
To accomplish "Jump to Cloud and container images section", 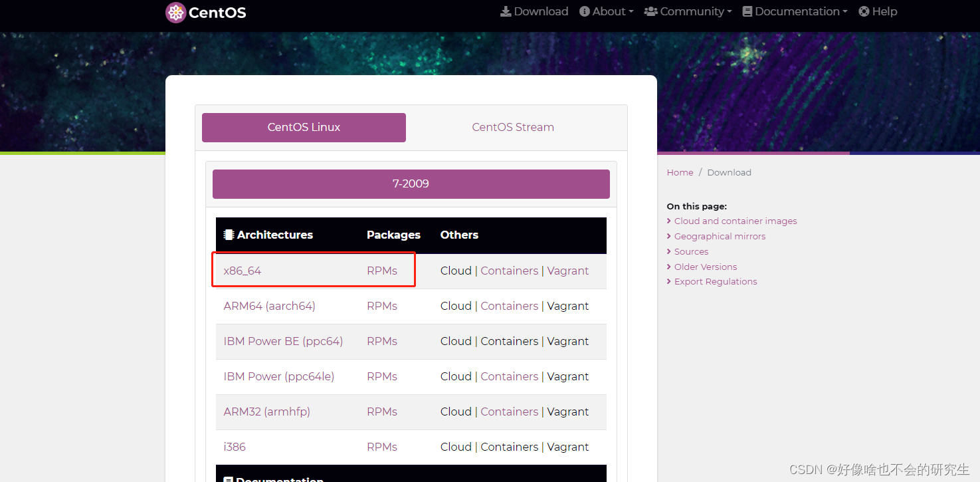I will pos(735,221).
